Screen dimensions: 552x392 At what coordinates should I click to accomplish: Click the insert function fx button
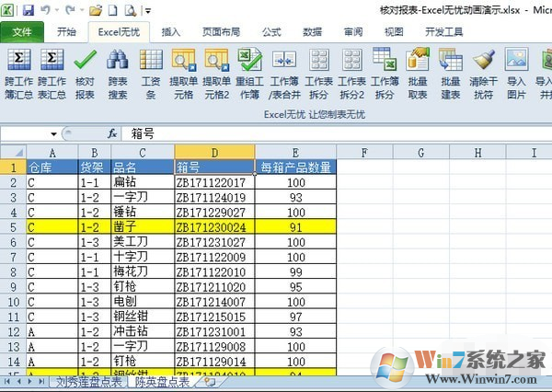[x=112, y=133]
